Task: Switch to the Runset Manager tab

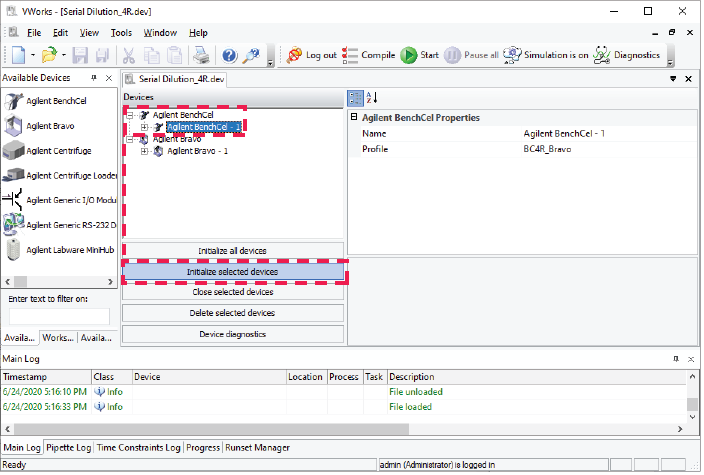Action: 257,448
